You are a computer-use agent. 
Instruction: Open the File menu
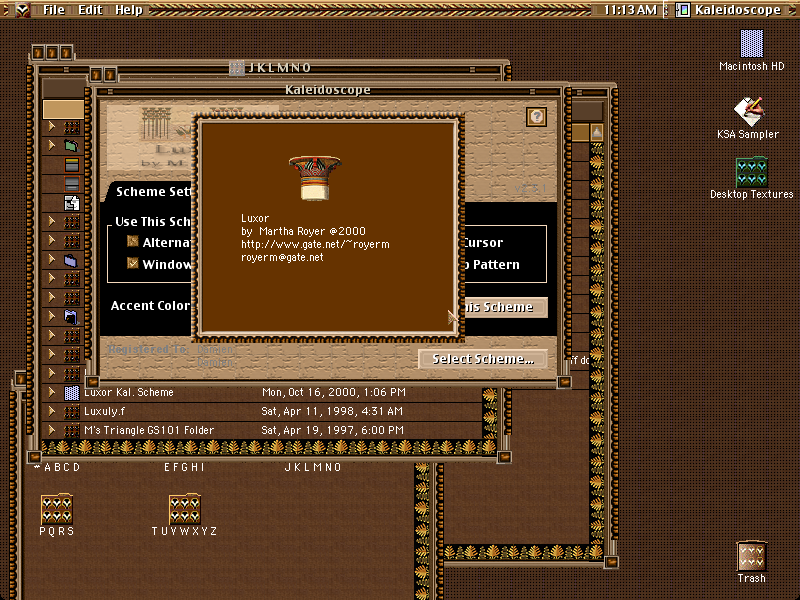54,10
